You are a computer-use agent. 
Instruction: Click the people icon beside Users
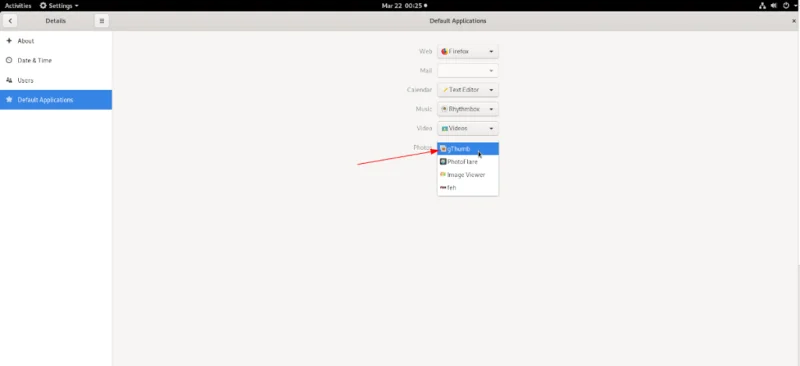pyautogui.click(x=9, y=80)
